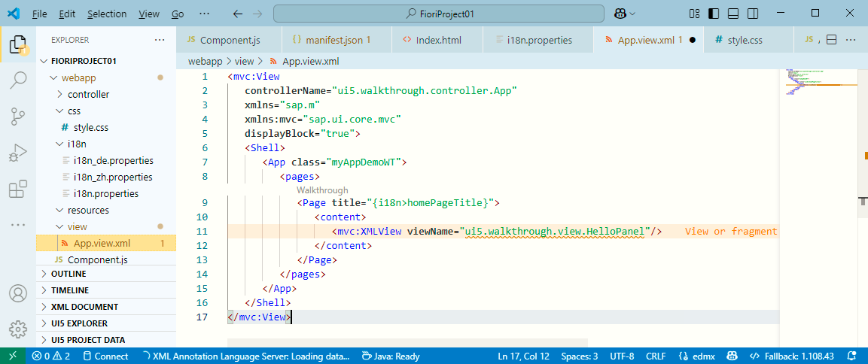Close App.view.xml tab unsaved dot
Viewport: 868px width, 364px height.
coord(692,40)
